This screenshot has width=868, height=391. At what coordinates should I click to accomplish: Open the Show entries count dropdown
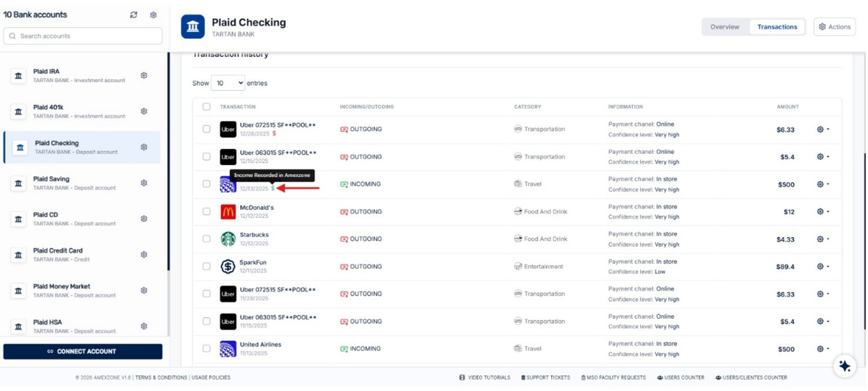pyautogui.click(x=228, y=83)
